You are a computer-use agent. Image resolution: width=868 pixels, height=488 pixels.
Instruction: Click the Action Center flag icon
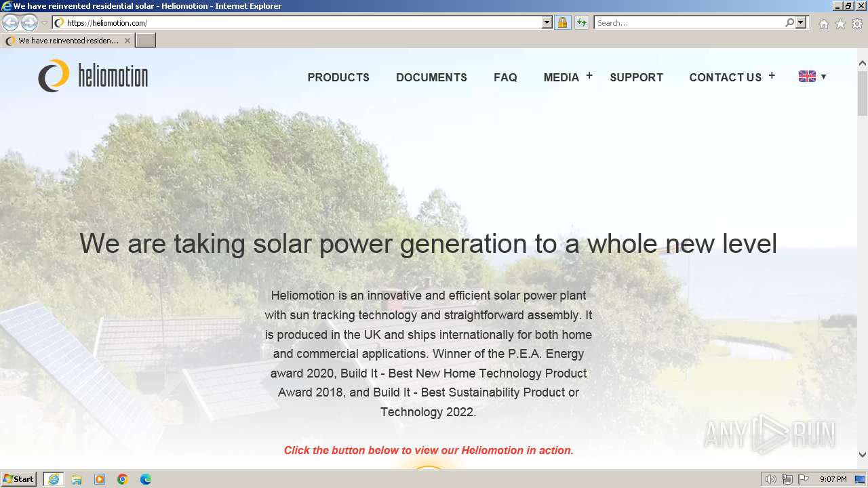tap(804, 479)
